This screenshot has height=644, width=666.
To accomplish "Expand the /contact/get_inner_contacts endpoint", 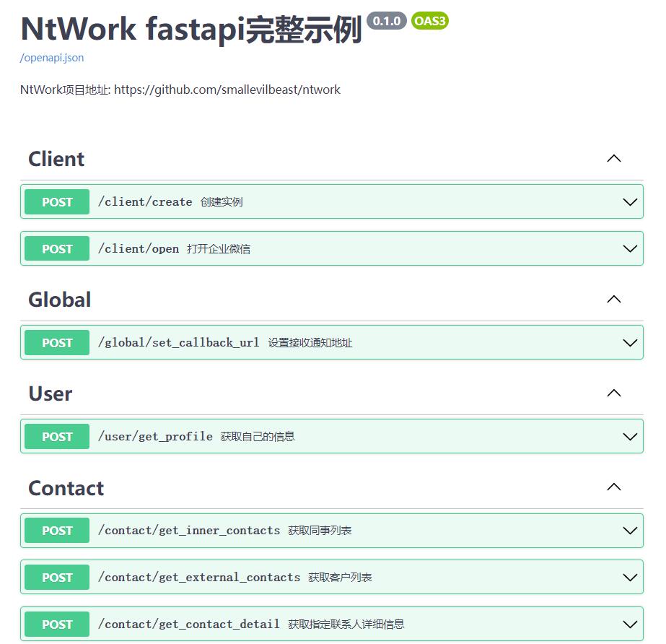I will coord(628,530).
